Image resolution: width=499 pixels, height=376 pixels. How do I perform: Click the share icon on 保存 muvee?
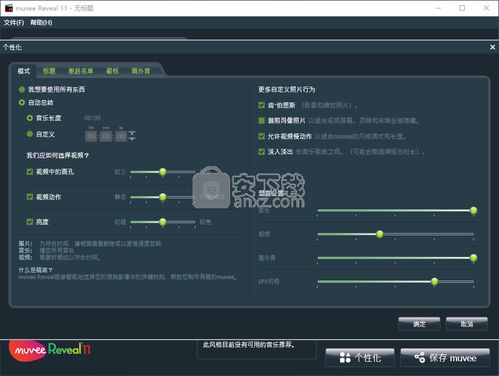click(x=420, y=358)
